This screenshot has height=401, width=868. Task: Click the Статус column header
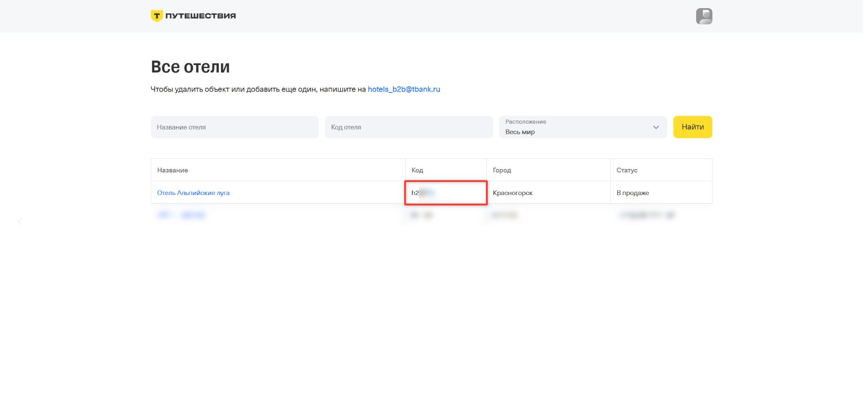(627, 170)
